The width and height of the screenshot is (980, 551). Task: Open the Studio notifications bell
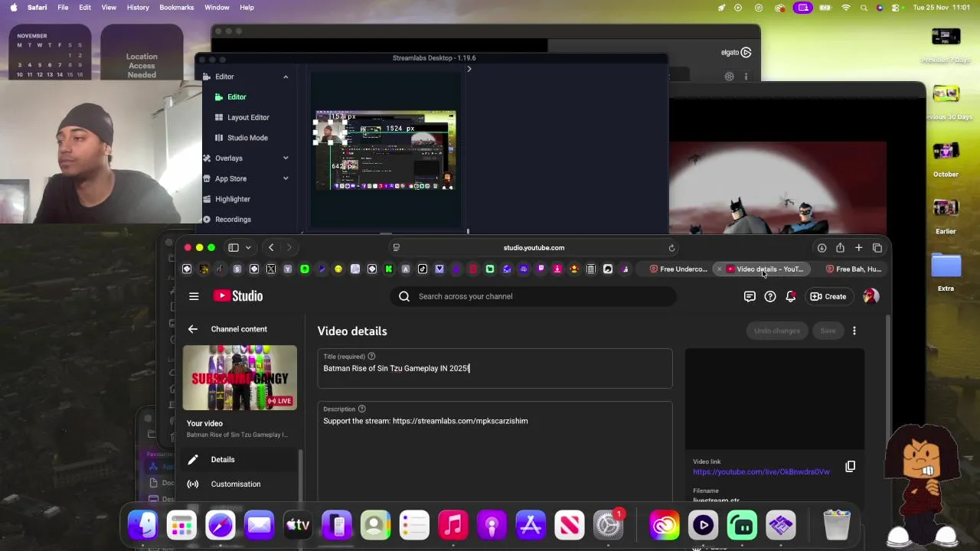791,296
